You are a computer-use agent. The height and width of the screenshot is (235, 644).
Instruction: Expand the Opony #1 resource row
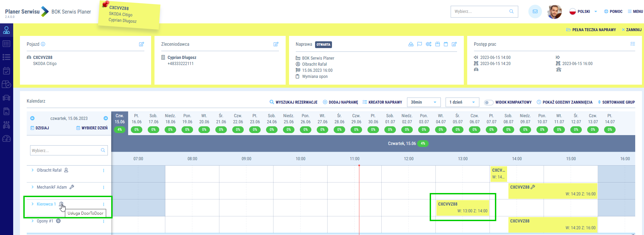32,221
